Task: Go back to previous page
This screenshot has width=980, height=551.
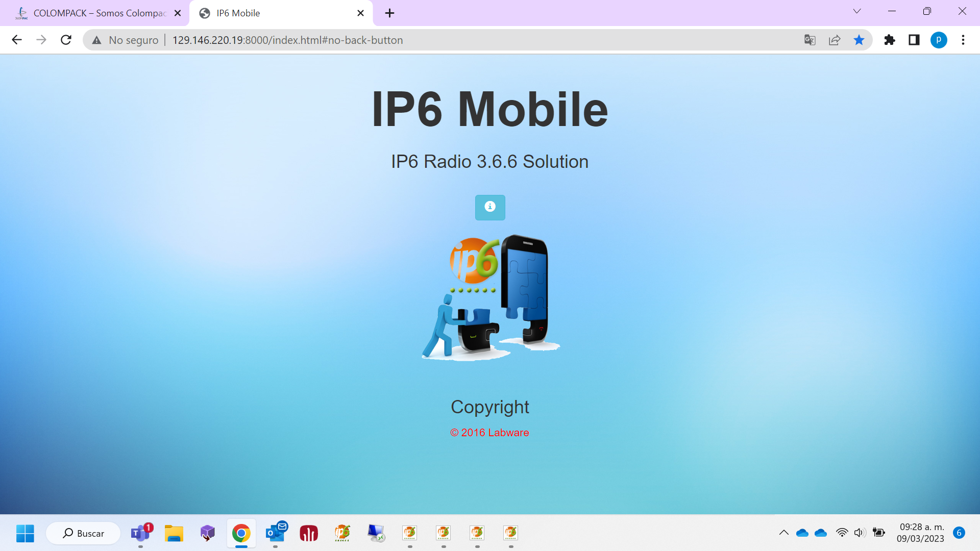Action: [17, 40]
